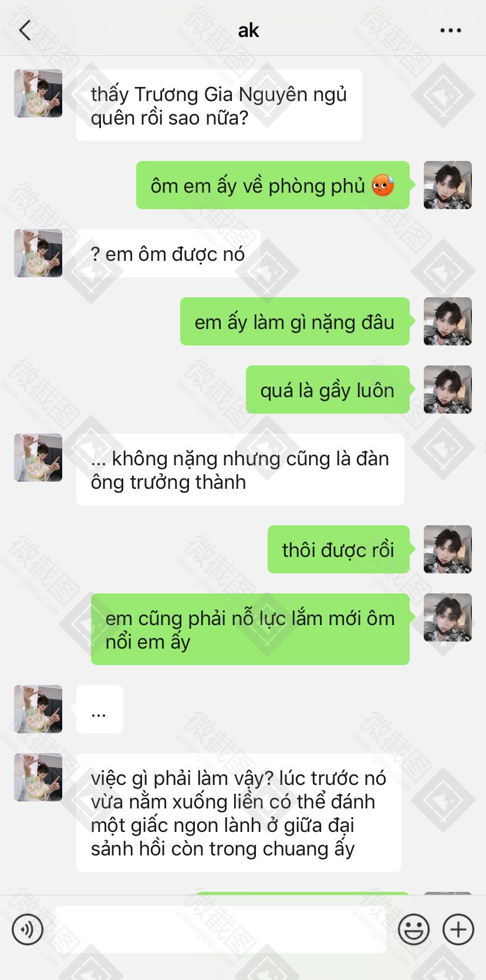This screenshot has height=980, width=486.
Task: Open the three-dot chat options menu
Action: [x=450, y=31]
